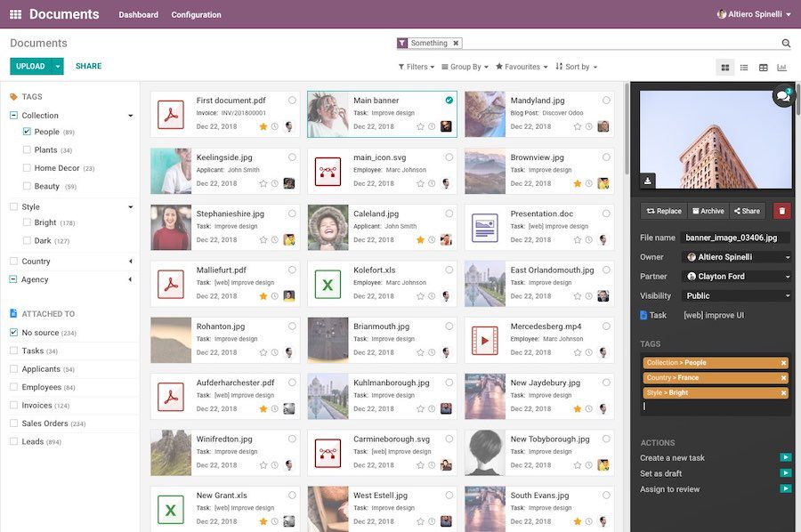Click the Assign to review action
This screenshot has width=801, height=532.
click(x=667, y=488)
